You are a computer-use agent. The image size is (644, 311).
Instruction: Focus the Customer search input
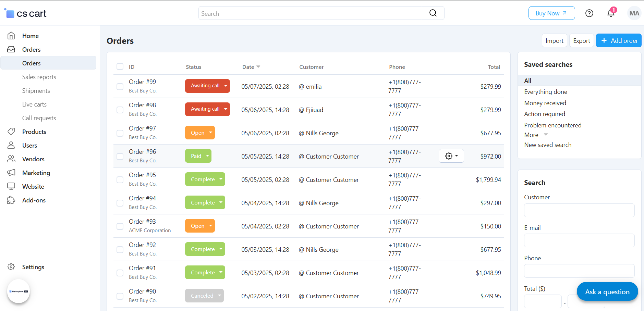(x=579, y=210)
